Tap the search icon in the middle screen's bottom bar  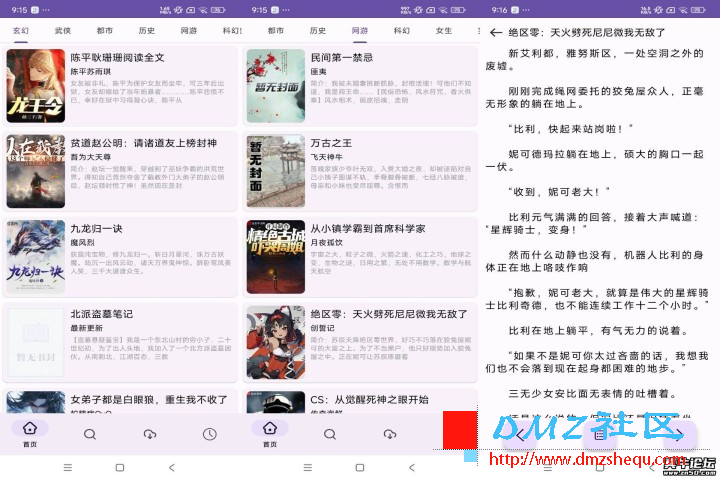(329, 434)
